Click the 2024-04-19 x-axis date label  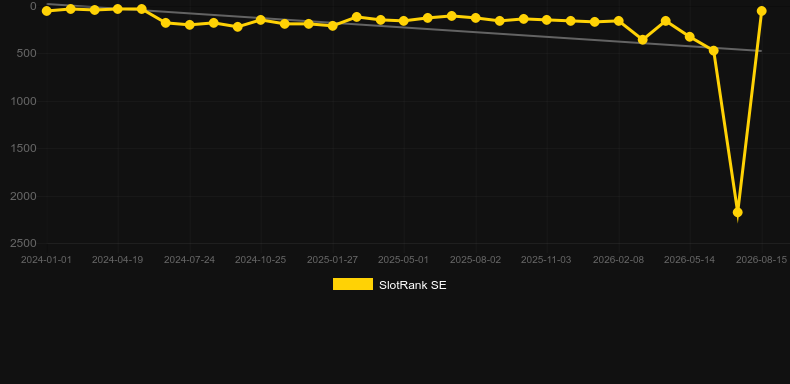pos(117,260)
